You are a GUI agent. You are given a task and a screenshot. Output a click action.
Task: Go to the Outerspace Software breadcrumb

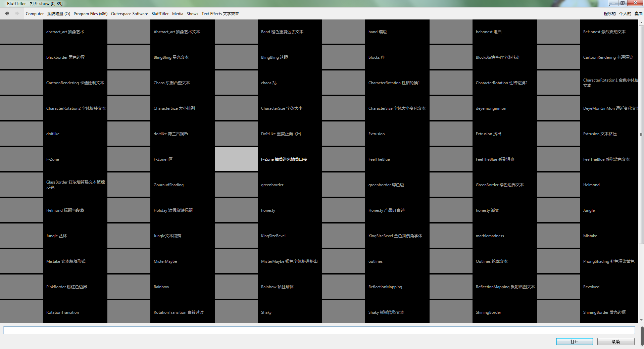130,14
